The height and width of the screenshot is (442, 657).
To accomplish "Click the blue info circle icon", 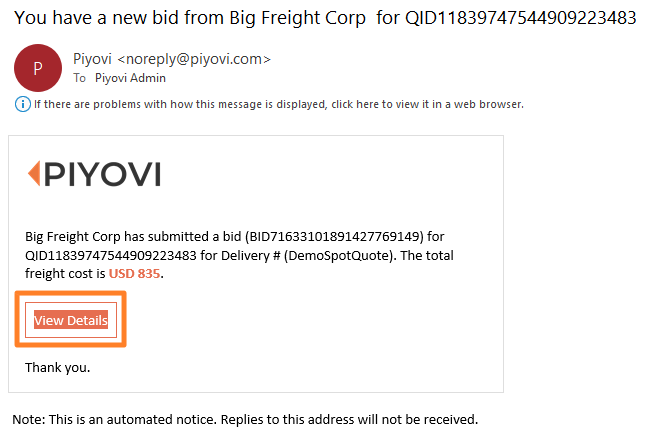I will 23,104.
